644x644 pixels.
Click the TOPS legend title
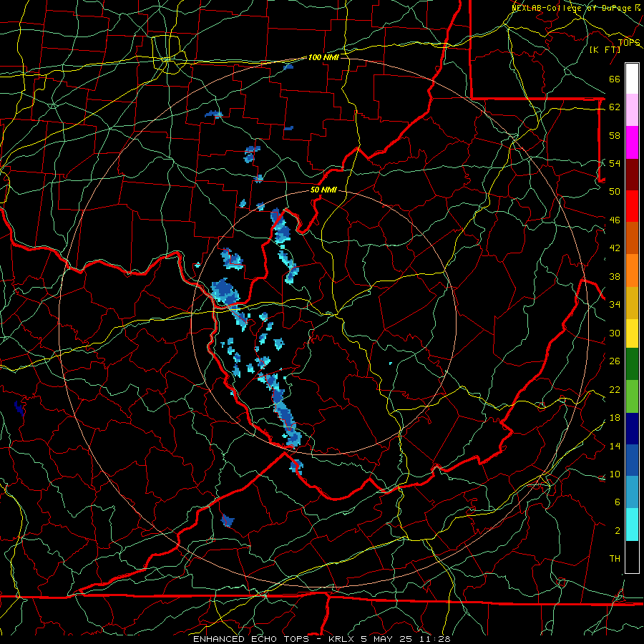point(629,43)
